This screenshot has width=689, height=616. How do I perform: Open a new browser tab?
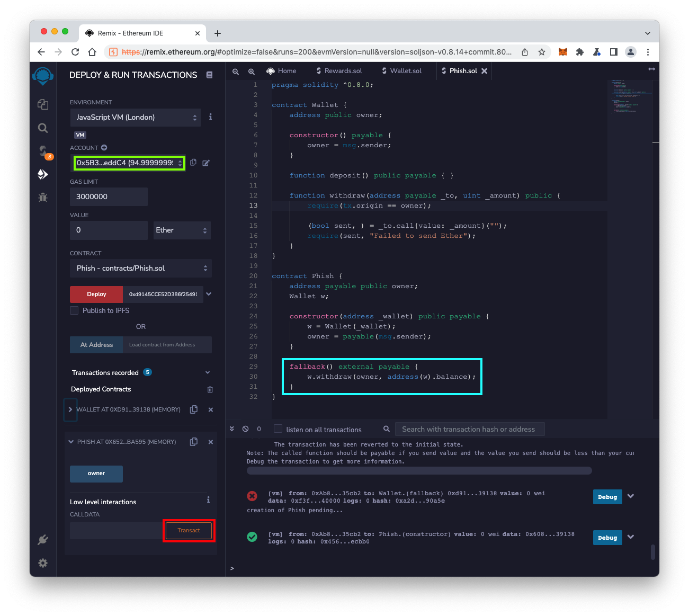218,33
